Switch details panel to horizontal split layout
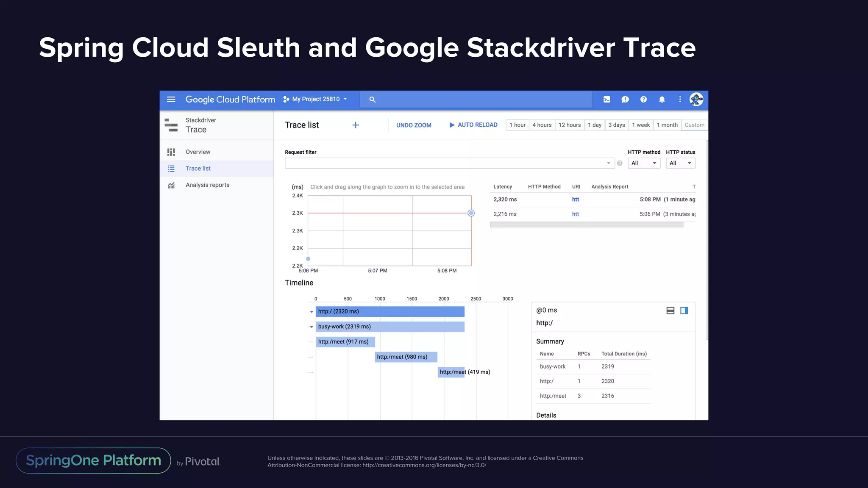This screenshot has width=868, height=488. pyautogui.click(x=670, y=311)
